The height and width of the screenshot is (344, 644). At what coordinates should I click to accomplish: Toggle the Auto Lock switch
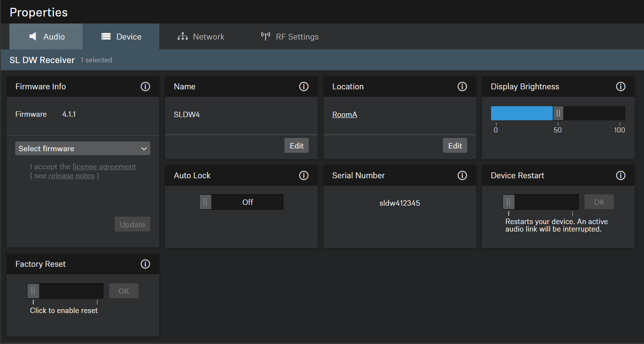241,202
